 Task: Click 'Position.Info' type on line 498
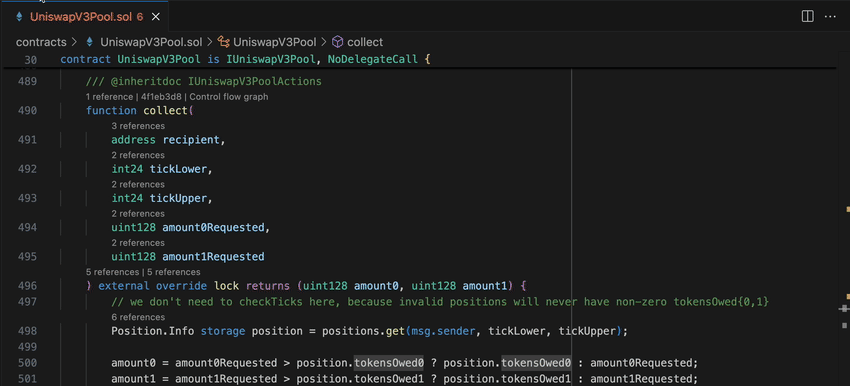coord(153,331)
